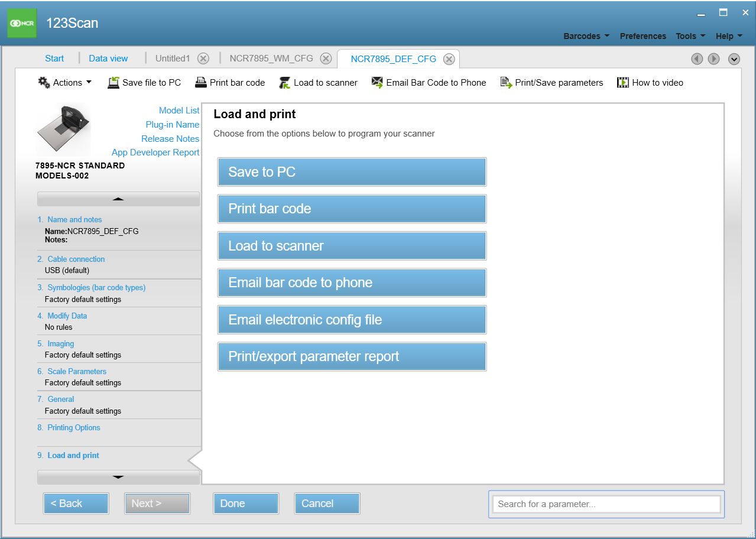Click the Save file to PC icon

[x=113, y=83]
